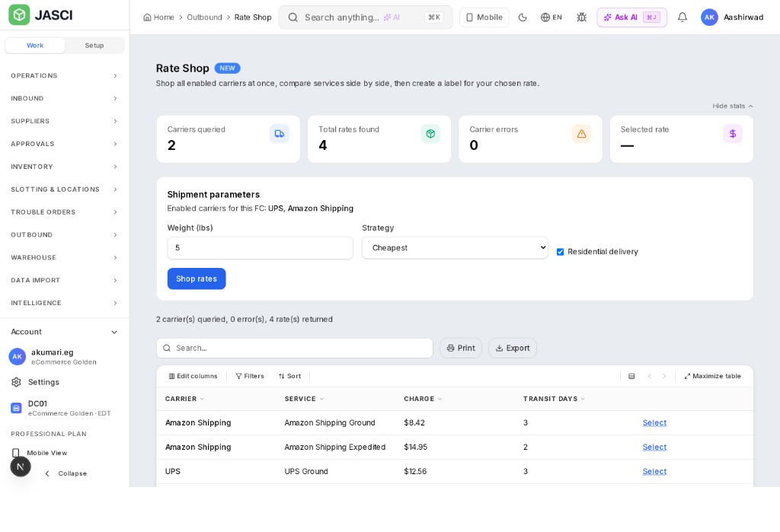Click the Settings gear icon in sidebar

click(17, 382)
